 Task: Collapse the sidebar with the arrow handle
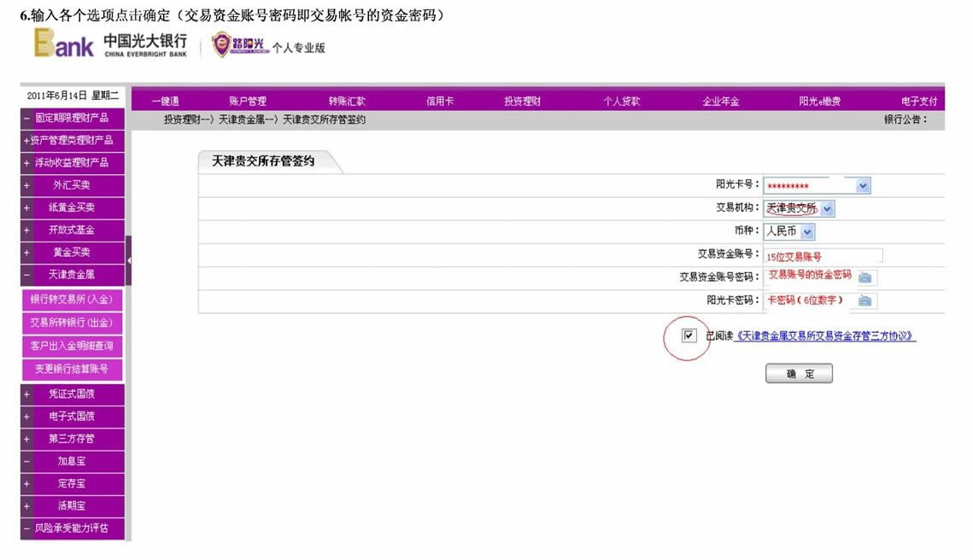tap(128, 260)
